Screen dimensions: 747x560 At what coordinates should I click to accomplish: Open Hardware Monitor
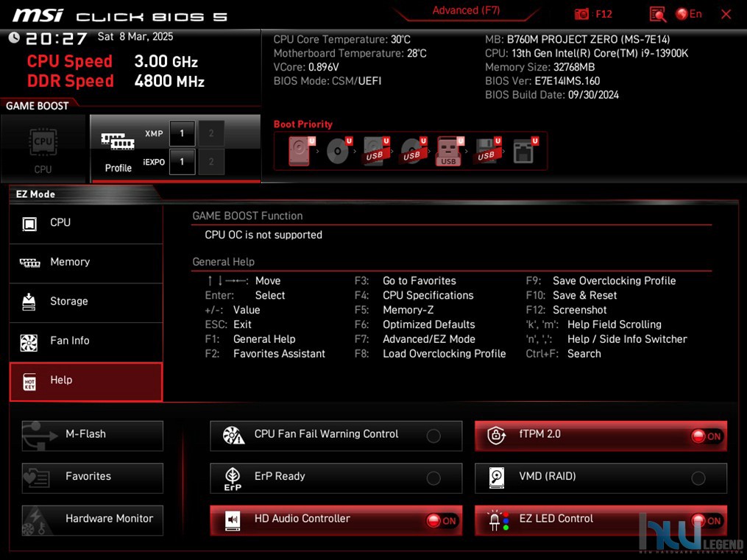93,520
